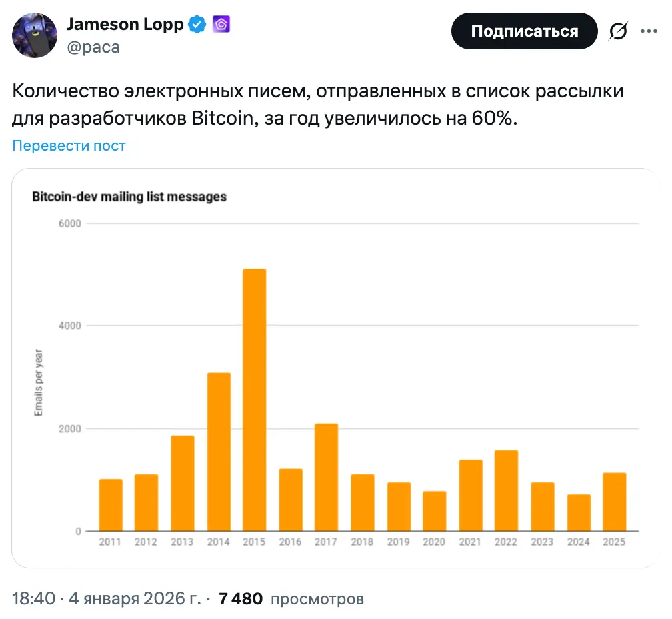Viewport: 672px width, 619px height.
Task: Click the 2011 orange bar
Action: point(111,505)
